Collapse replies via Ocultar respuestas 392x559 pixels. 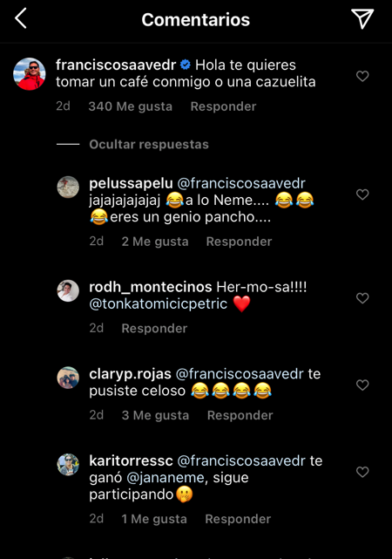[148, 145]
